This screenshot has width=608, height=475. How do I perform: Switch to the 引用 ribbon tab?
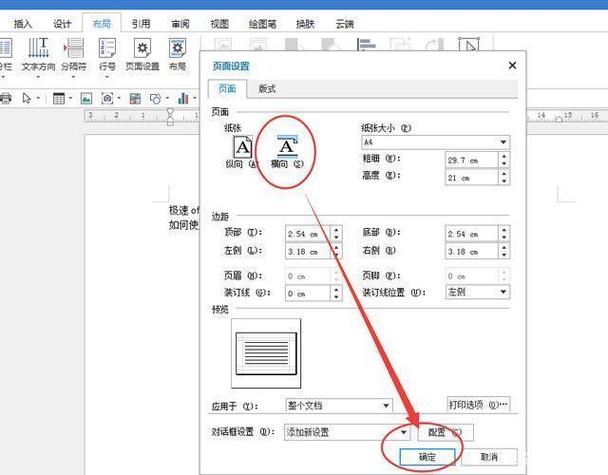pyautogui.click(x=141, y=24)
